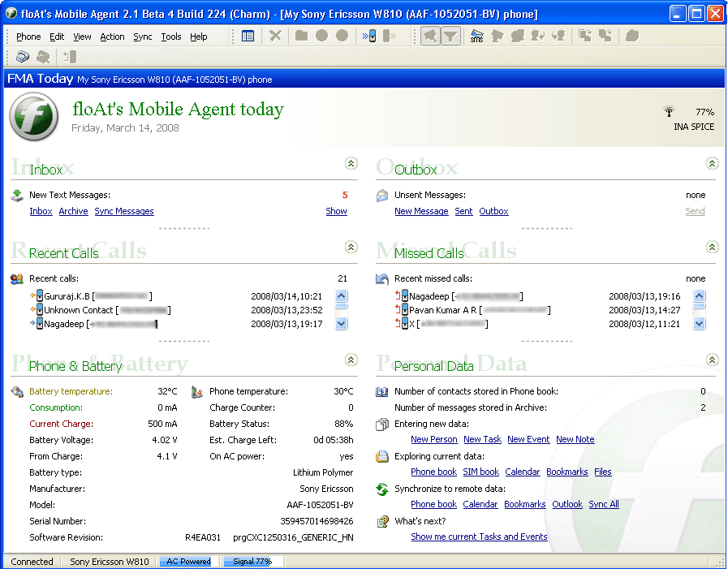
Task: Click the Connected status bar text
Action: [32, 562]
